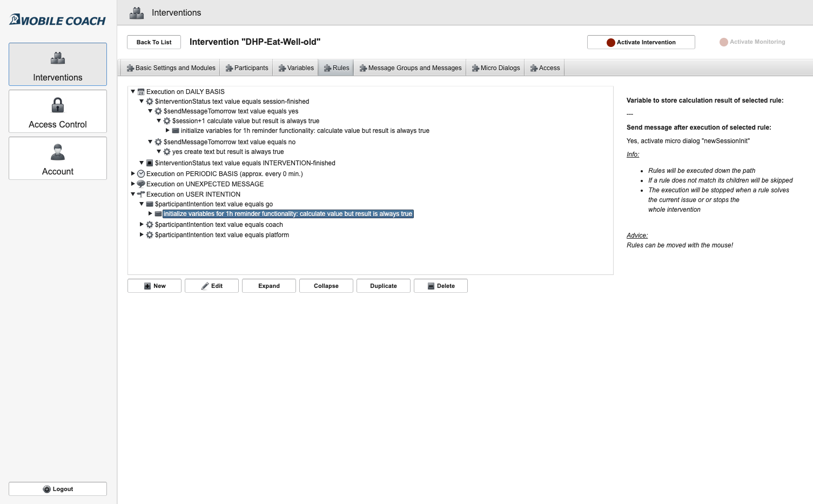Image resolution: width=813 pixels, height=504 pixels.
Task: Collapse the Execution on DAILY BASIS node
Action: click(133, 92)
